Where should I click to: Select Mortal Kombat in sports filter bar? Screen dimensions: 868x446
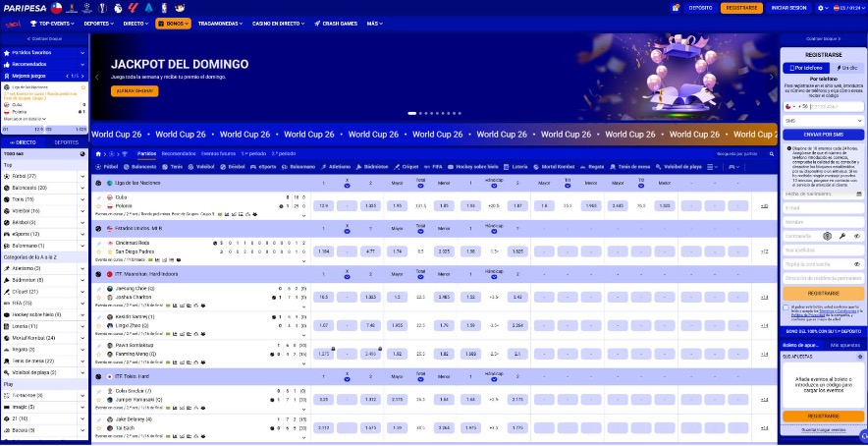(554, 166)
